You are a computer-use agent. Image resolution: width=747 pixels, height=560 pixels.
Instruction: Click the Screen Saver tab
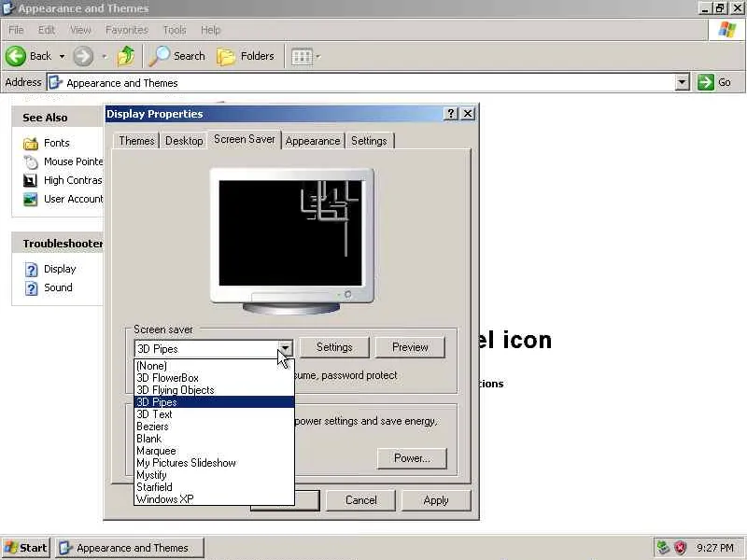pyautogui.click(x=245, y=139)
